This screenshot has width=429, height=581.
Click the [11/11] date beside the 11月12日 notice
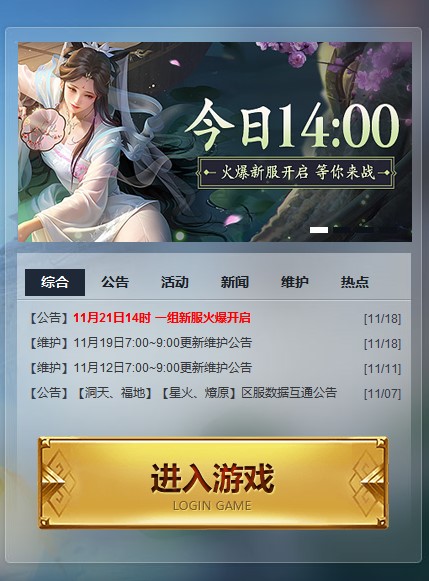(x=382, y=369)
